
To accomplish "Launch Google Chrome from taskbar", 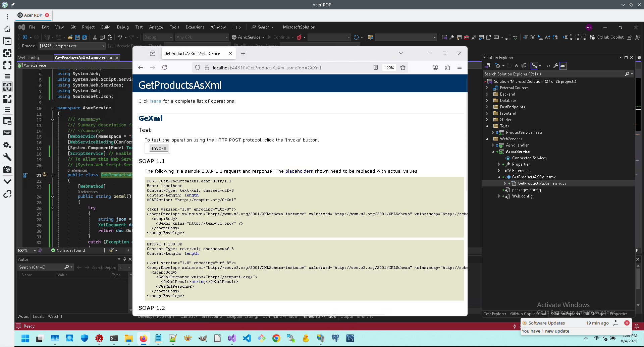I will click(276, 338).
